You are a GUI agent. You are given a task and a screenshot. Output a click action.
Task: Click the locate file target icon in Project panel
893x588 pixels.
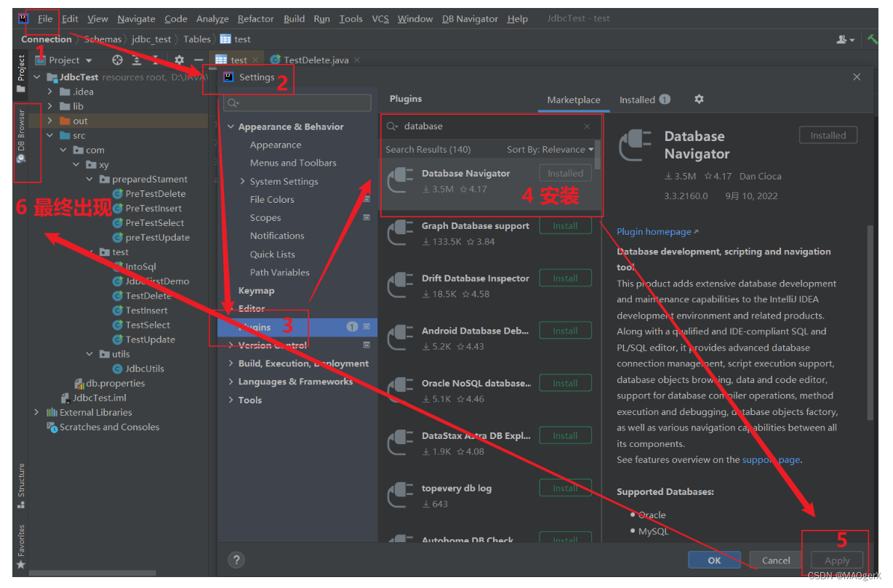point(118,60)
